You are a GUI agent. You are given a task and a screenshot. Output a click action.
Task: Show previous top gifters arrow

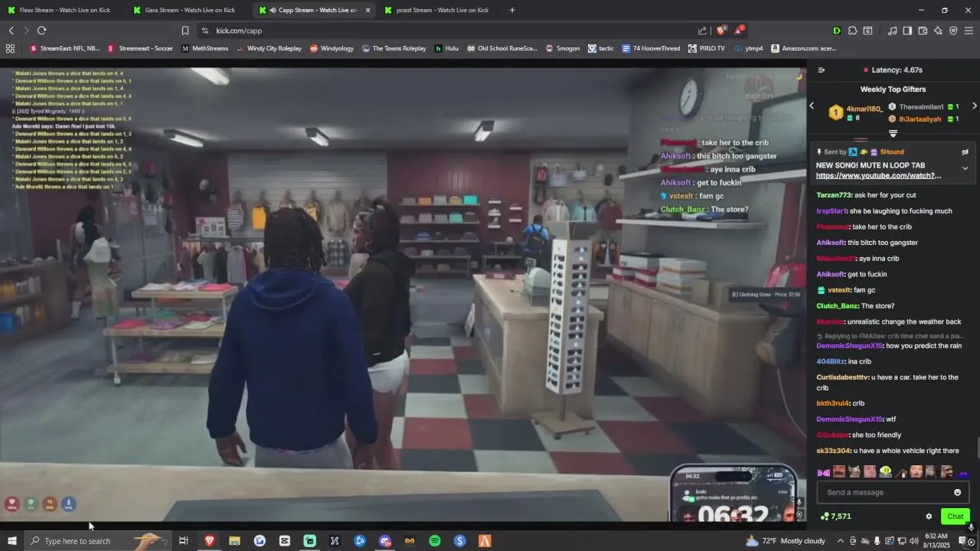pyautogui.click(x=812, y=106)
